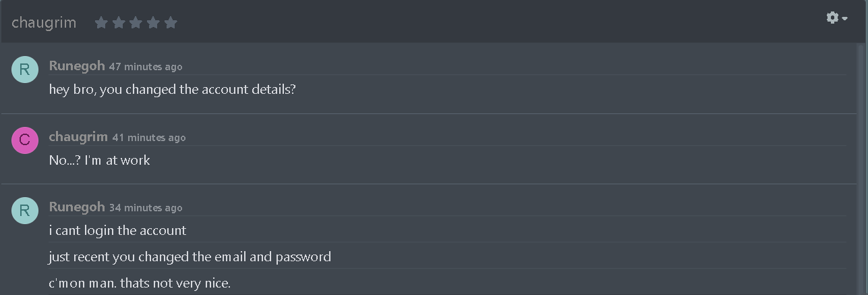Click Runegoh's avatar on the 34 minutes message
This screenshot has width=868, height=295.
pyautogui.click(x=25, y=210)
